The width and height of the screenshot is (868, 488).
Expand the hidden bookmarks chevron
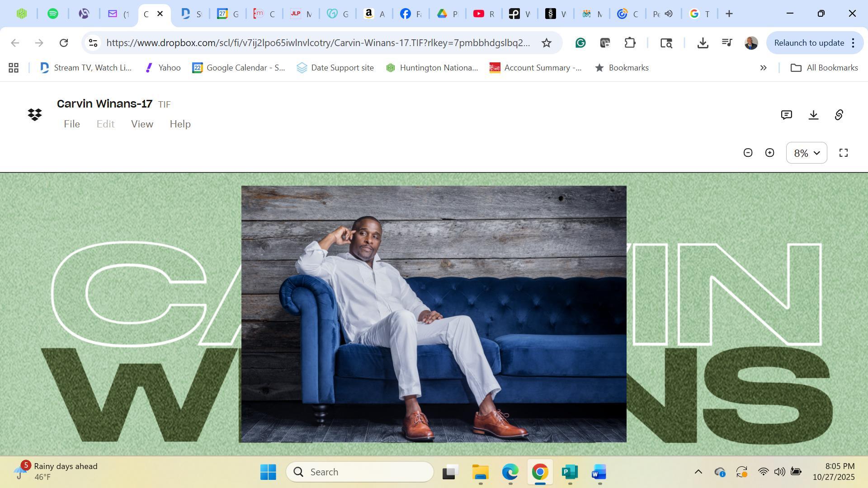point(763,68)
